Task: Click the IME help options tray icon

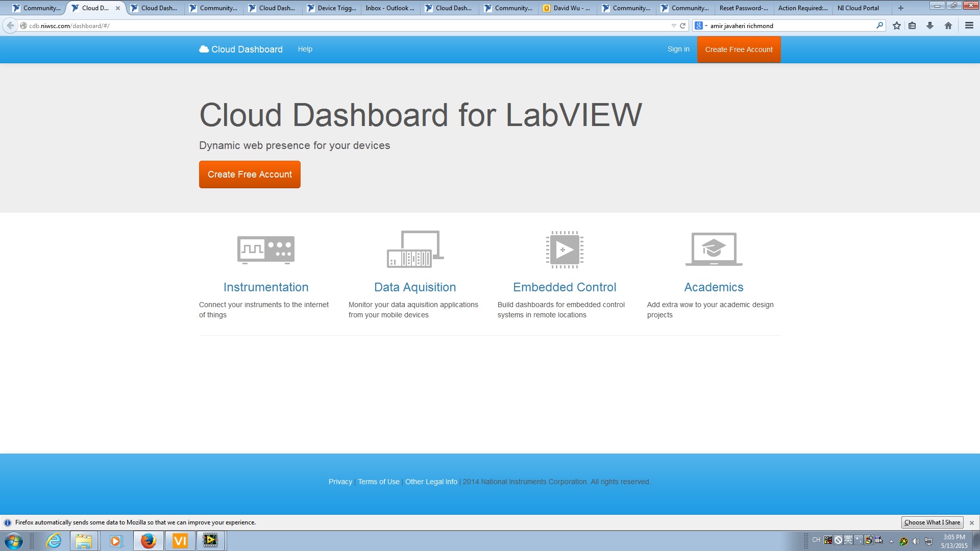Action: coord(879,540)
